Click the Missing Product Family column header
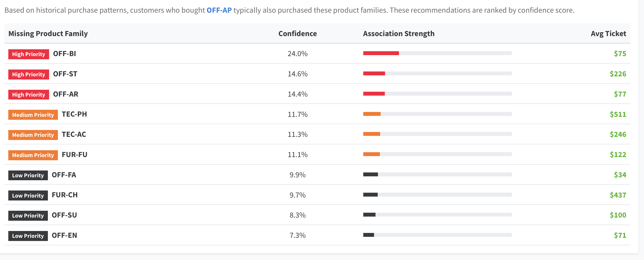This screenshot has width=644, height=260. click(x=48, y=34)
